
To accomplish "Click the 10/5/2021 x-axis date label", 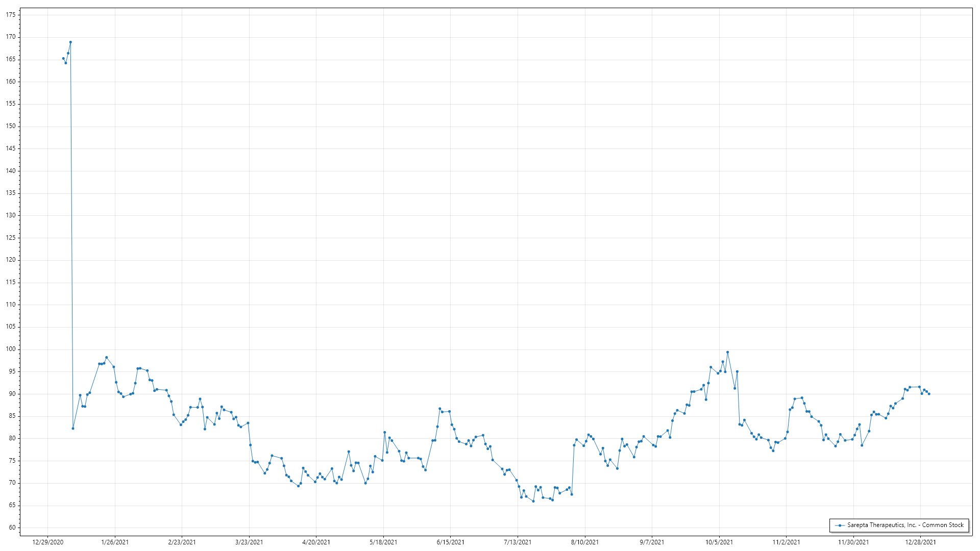I will pos(719,542).
